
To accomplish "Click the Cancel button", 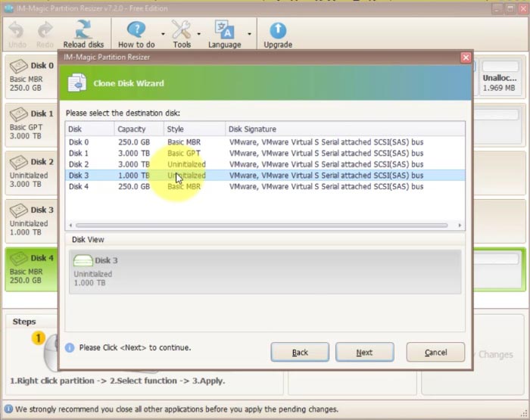I will (x=435, y=352).
